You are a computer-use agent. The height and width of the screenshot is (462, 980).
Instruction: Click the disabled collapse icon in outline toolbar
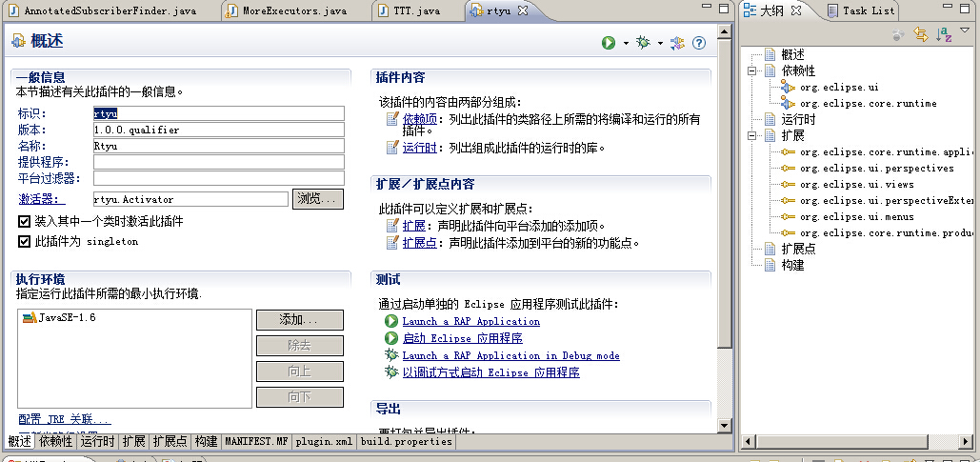[898, 34]
